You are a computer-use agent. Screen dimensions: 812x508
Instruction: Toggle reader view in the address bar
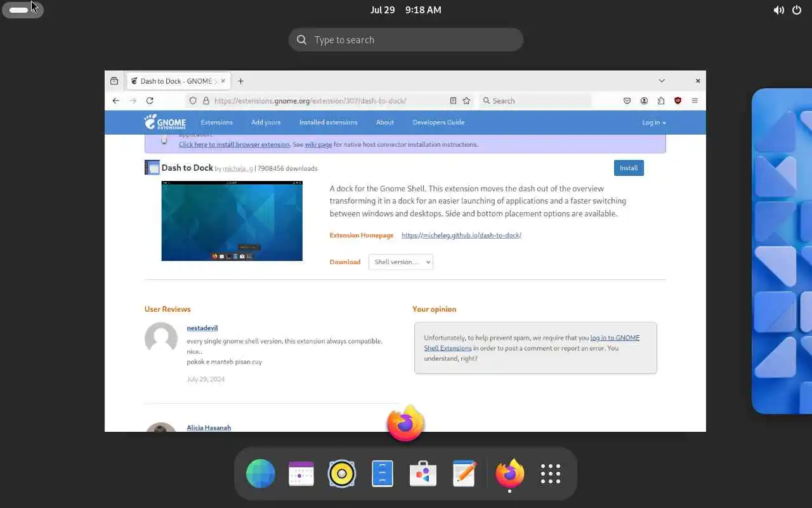click(x=453, y=100)
